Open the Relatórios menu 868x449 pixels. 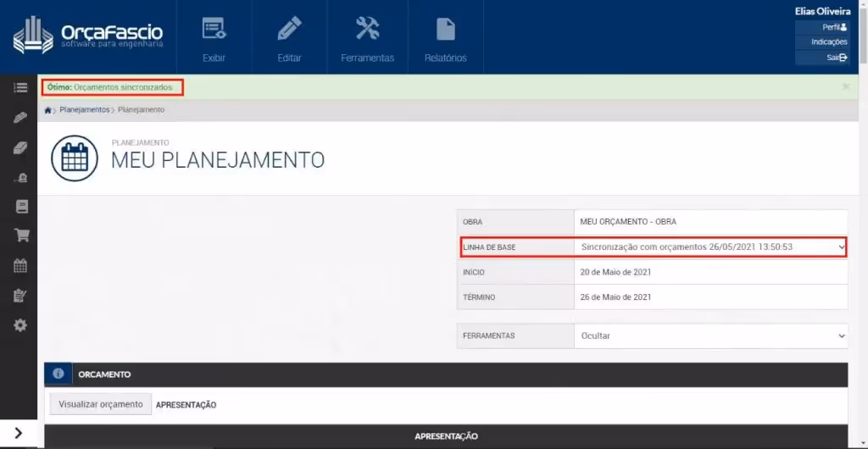[446, 37]
